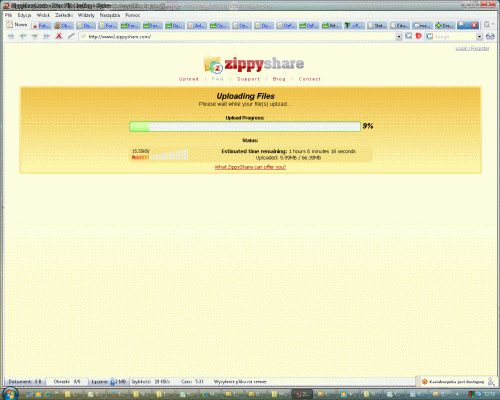500x400 pixels.
Task: Open the Pomoc menu
Action: tap(133, 15)
